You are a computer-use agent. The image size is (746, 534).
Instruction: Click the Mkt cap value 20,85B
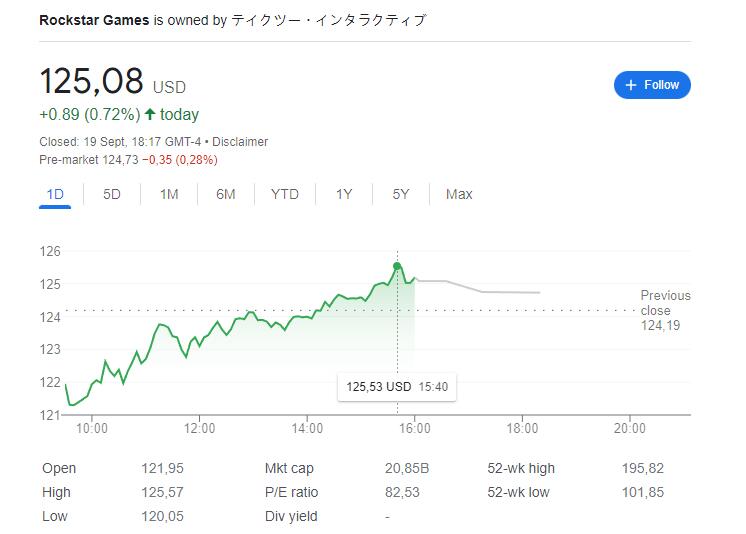coord(407,468)
